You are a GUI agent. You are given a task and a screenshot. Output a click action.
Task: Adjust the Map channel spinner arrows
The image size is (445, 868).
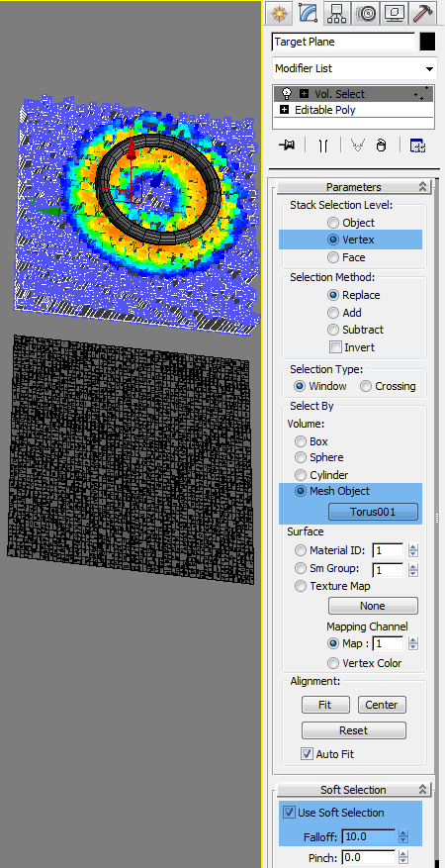[x=413, y=643]
